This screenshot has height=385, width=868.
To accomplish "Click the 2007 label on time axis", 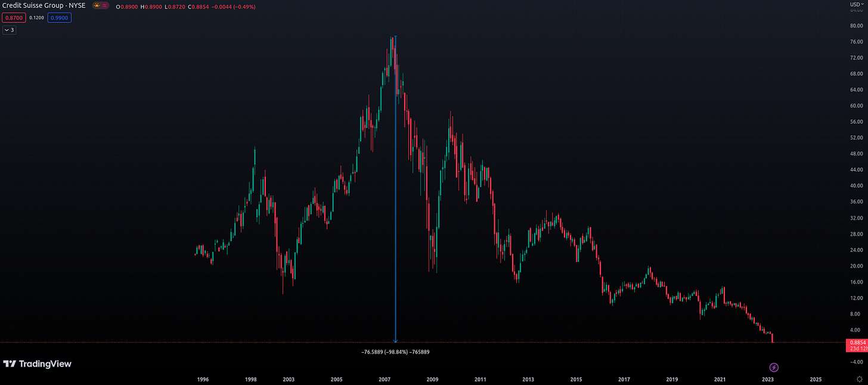I will [x=385, y=379].
